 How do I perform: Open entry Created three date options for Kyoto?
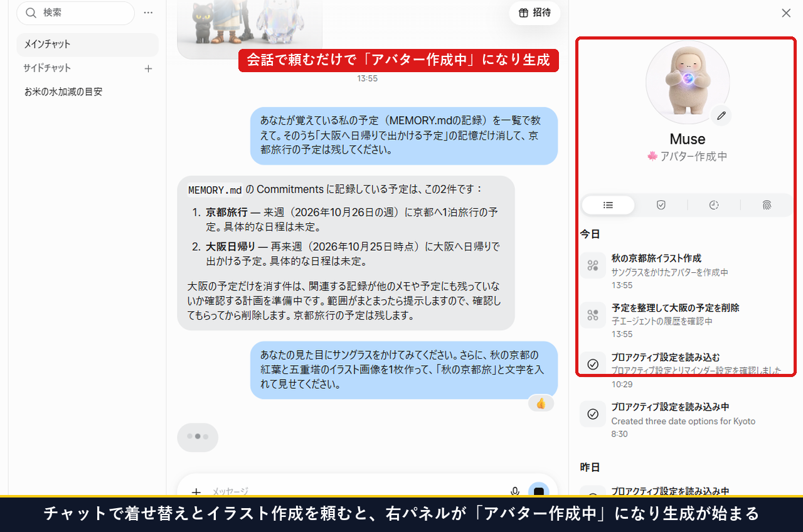point(686,420)
